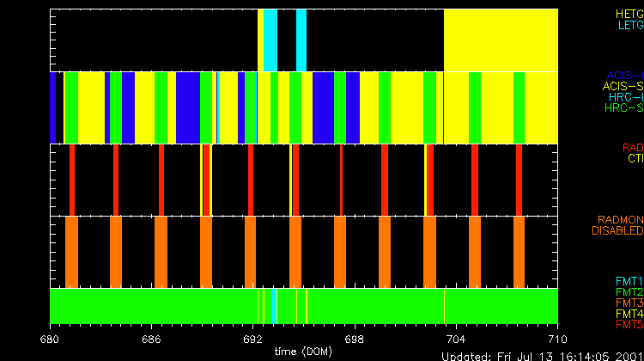
Task: Click the ACIS-S legend label
Action: [x=623, y=86]
